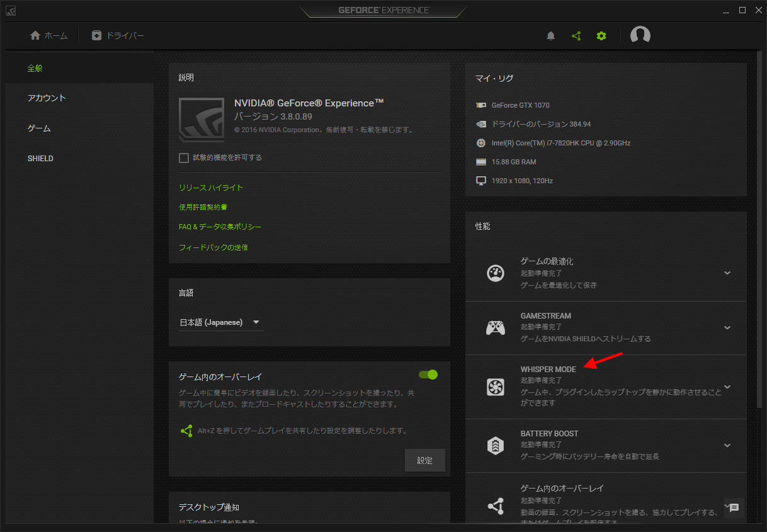Click ドライバーのバージョン 384.94 text

(541, 124)
